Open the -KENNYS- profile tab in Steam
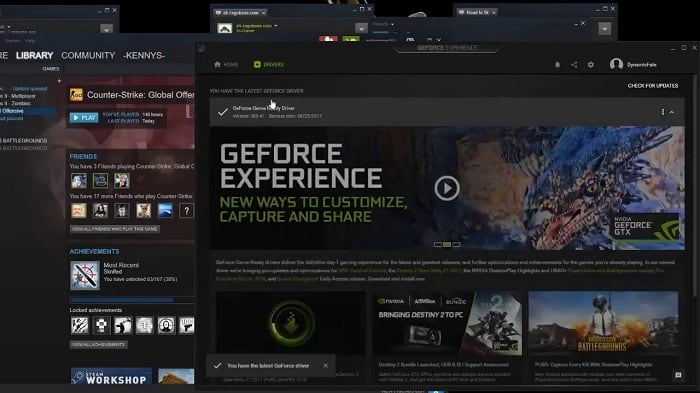Screen dimensions: 700x393 click(x=144, y=55)
